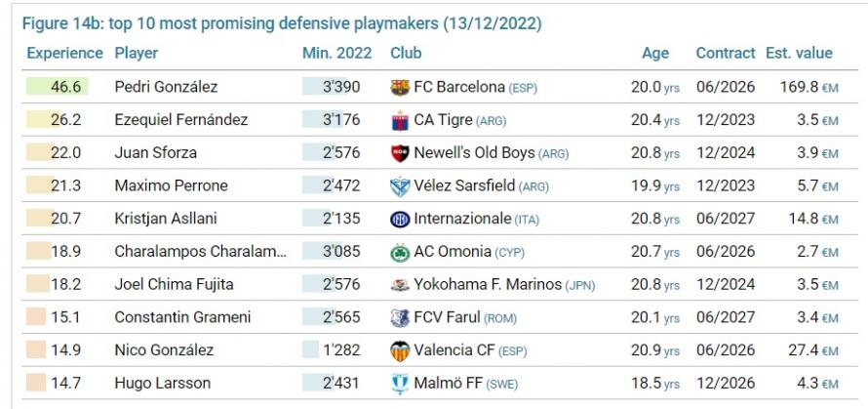Click the FCV Farul crest icon

pos(400,318)
